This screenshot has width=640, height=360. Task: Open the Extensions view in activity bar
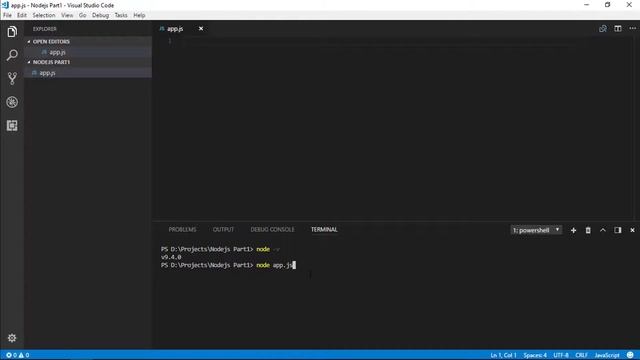[x=12, y=125]
